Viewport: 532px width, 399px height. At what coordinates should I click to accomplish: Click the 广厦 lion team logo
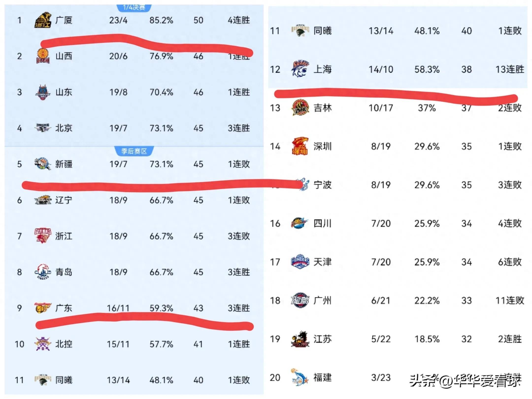(x=43, y=20)
